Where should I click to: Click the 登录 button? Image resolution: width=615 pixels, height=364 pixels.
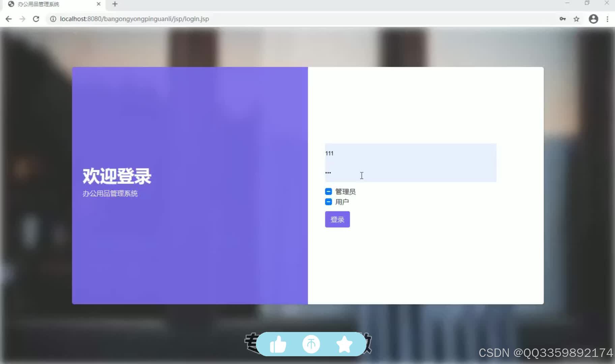(338, 219)
